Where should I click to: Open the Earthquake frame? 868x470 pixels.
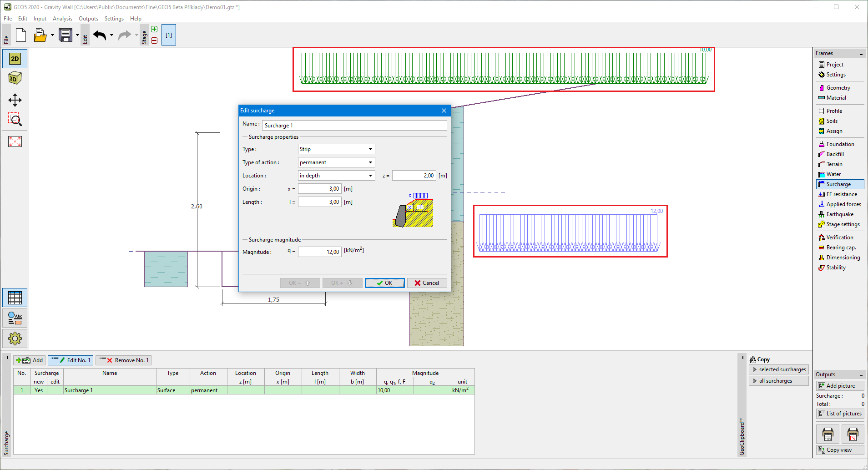pos(840,214)
